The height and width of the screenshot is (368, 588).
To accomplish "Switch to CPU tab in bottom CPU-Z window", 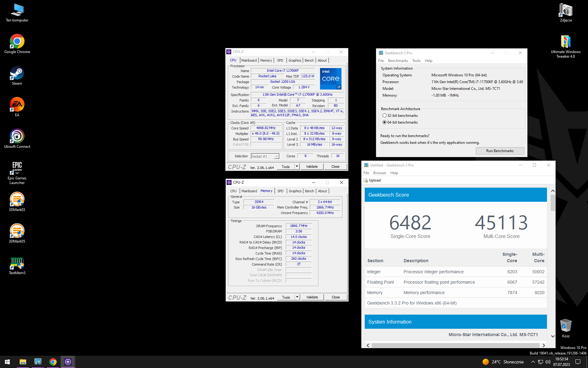I will 233,191.
